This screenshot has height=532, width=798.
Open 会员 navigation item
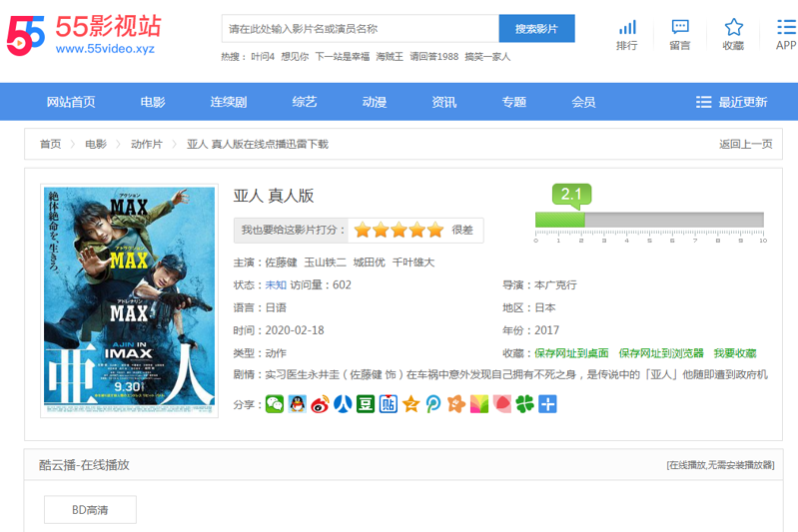583,102
